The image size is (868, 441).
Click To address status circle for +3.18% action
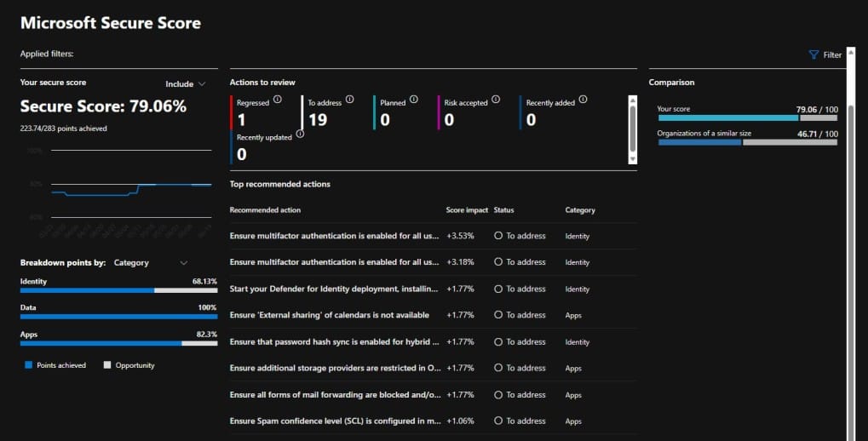pyautogui.click(x=498, y=261)
